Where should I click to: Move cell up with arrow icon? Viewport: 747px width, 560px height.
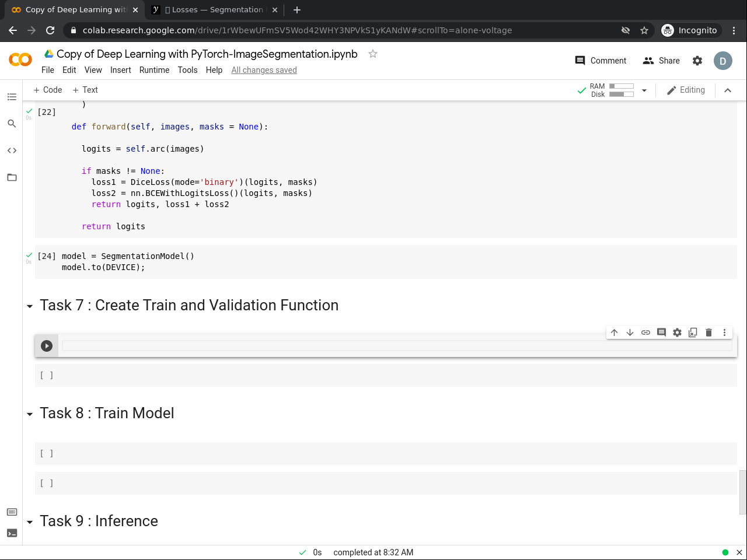click(614, 332)
